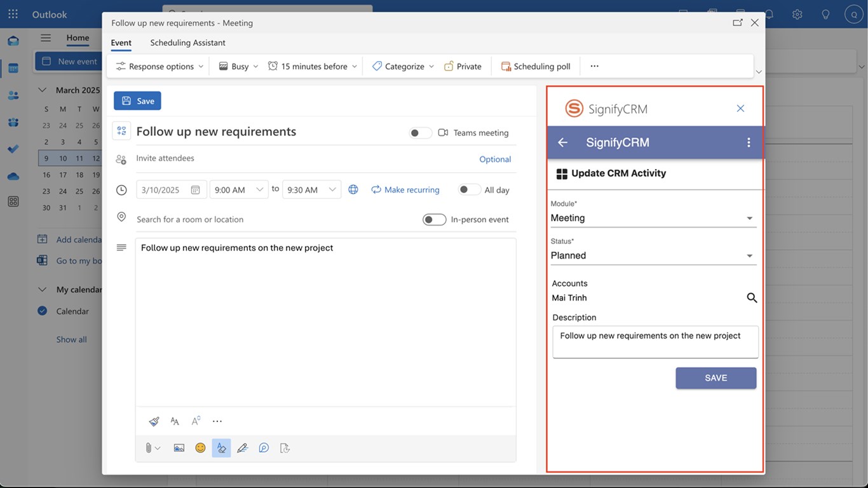Enable the Teams meeting toggle
868x488 pixels.
(420, 133)
